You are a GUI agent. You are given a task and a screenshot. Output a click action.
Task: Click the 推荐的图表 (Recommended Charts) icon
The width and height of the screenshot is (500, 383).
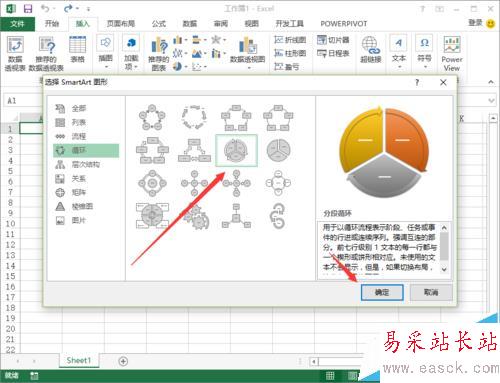point(159,46)
